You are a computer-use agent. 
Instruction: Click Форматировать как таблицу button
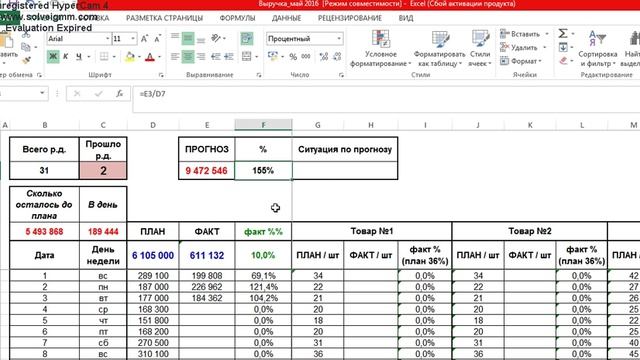[439, 49]
